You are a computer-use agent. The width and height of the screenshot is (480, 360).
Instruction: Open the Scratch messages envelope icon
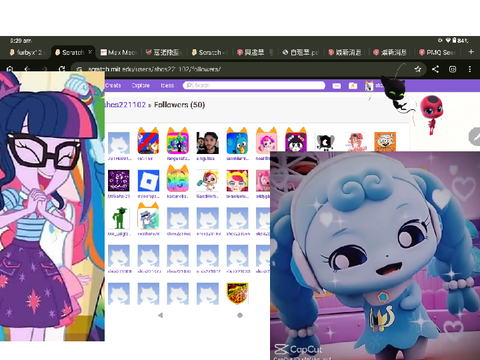(337, 86)
